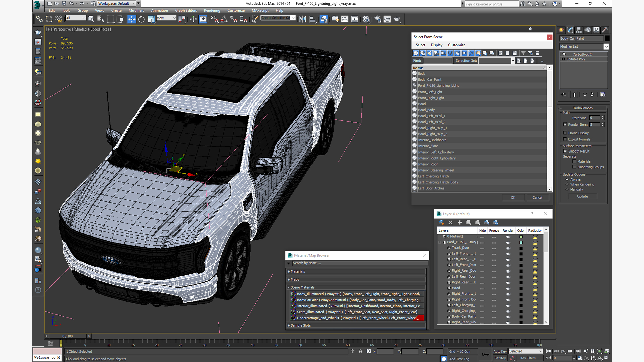
Task: Open Customize menu in Select From Scene
Action: pos(457,45)
